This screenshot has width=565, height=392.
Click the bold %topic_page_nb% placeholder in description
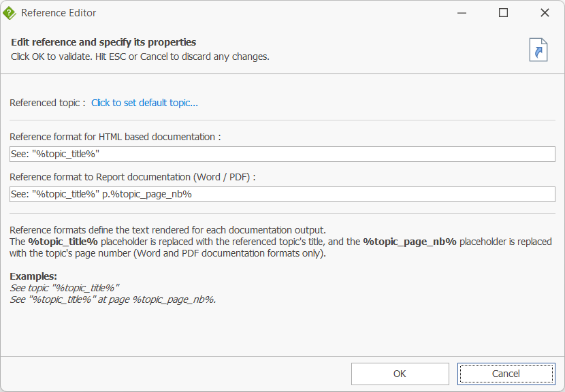pos(409,242)
